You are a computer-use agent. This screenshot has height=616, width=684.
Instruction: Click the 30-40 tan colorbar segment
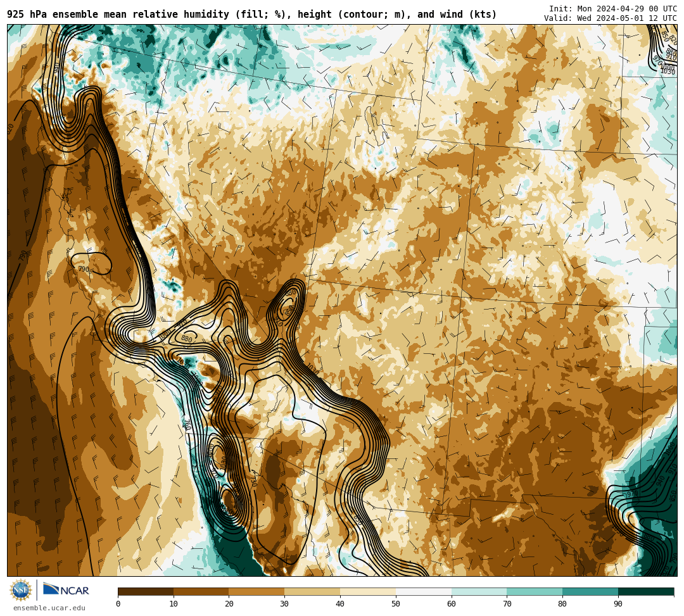(x=312, y=591)
